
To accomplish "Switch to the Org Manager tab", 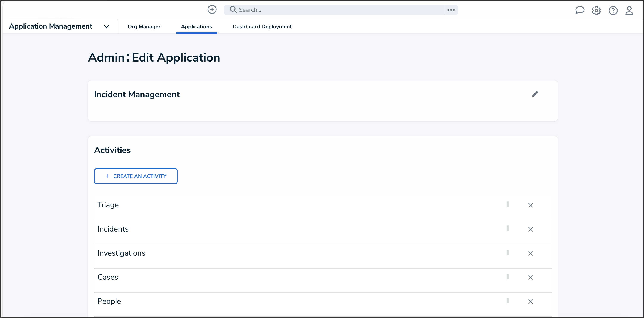I will pos(144,26).
